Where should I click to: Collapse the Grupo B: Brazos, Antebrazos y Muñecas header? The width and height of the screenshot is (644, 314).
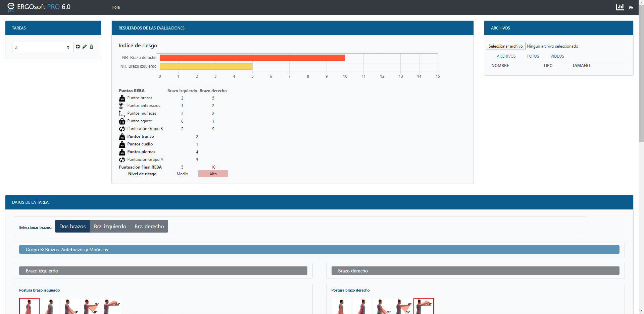pyautogui.click(x=319, y=250)
